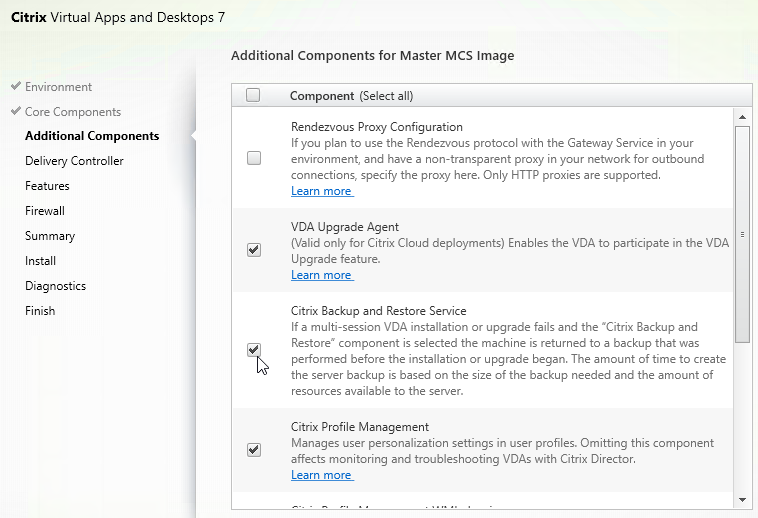The height and width of the screenshot is (518, 758).
Task: Click the scrollbar up arrow
Action: (x=743, y=117)
